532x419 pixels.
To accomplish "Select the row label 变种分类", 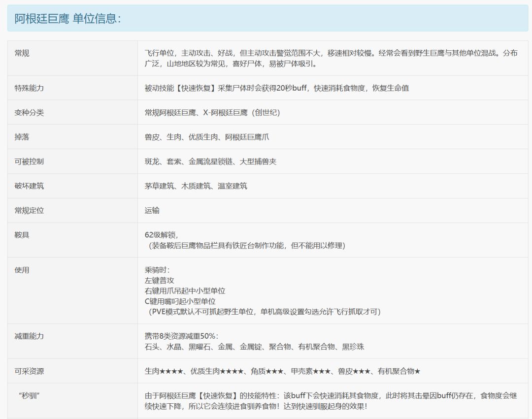I will pyautogui.click(x=29, y=113).
